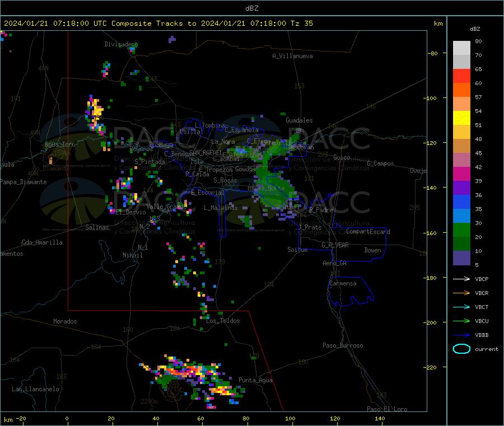Click the '0' km tick on bottom axis
This screenshot has width=504, height=426.
[x=67, y=418]
